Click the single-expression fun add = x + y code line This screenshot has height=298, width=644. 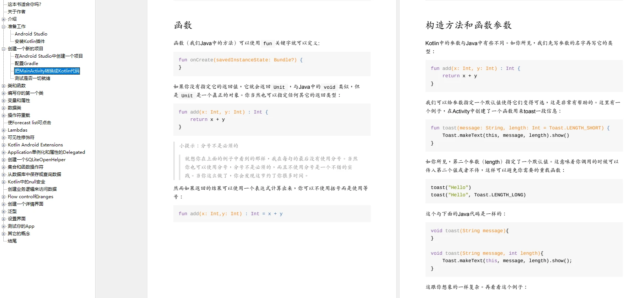231,214
